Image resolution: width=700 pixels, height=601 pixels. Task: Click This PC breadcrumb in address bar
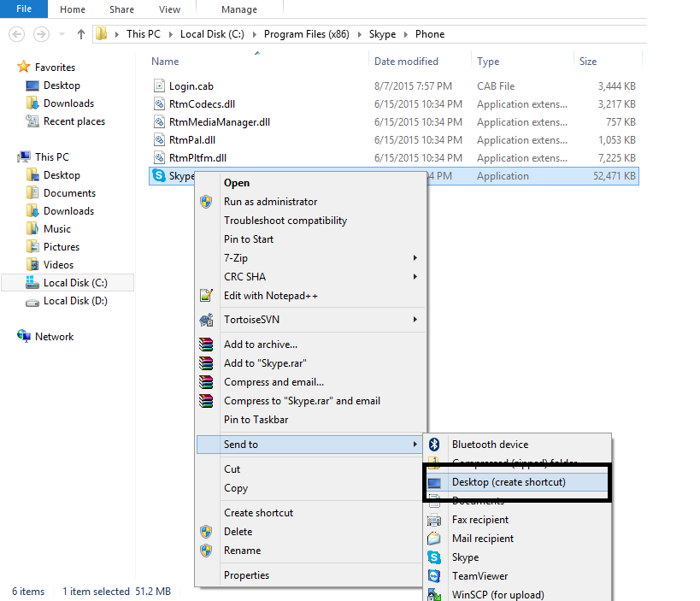144,34
